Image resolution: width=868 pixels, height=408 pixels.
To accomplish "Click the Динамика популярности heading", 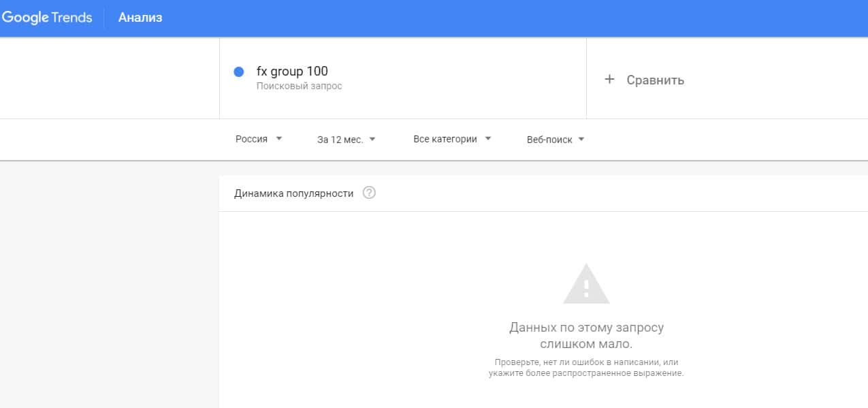I will pos(293,193).
